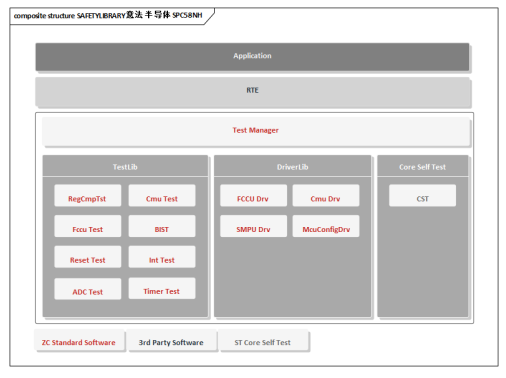Select the McuConfigDrv component box
Screen dimensions: 506x378
tap(326, 226)
